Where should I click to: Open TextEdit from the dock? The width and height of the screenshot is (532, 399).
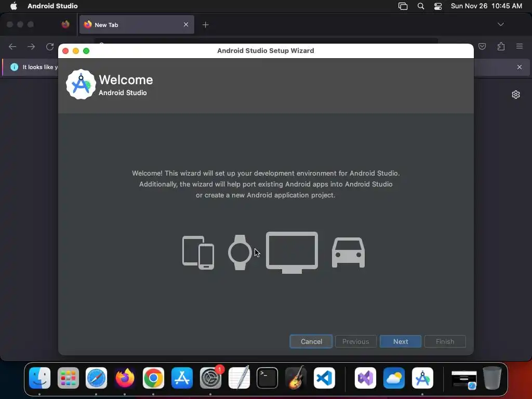[239, 378]
